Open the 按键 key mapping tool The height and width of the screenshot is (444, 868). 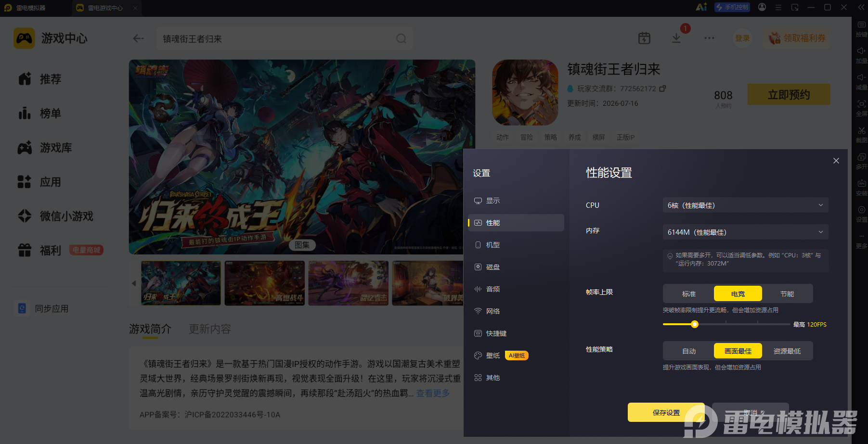click(861, 28)
